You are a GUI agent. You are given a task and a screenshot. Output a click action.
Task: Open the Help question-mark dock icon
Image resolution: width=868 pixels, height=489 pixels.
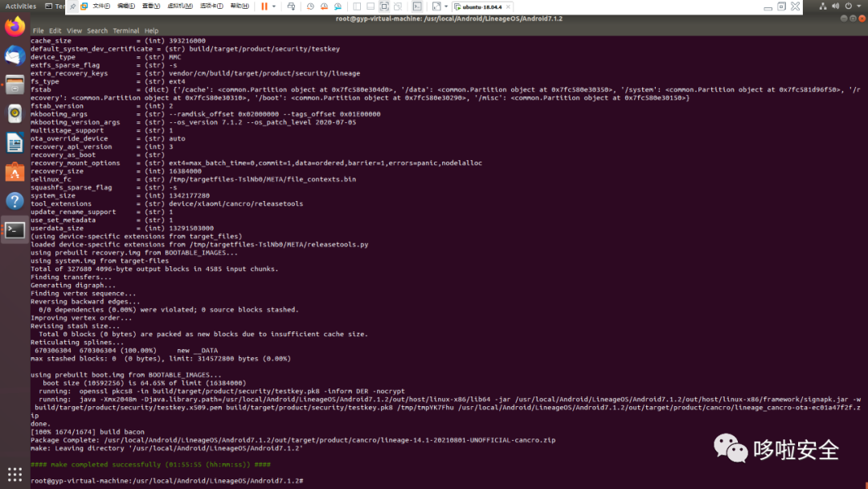click(x=15, y=201)
